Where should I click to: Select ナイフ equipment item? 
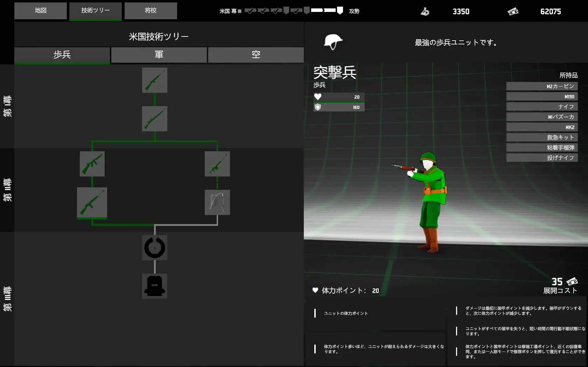click(x=542, y=107)
